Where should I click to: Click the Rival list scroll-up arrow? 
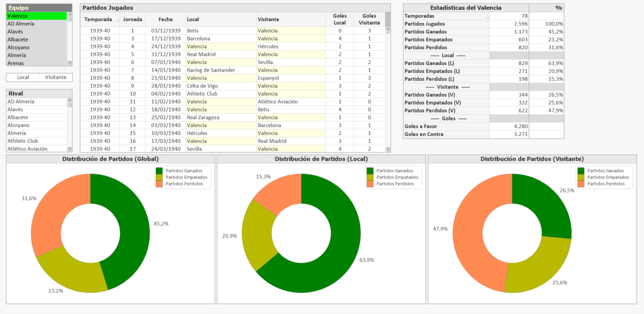[69, 100]
